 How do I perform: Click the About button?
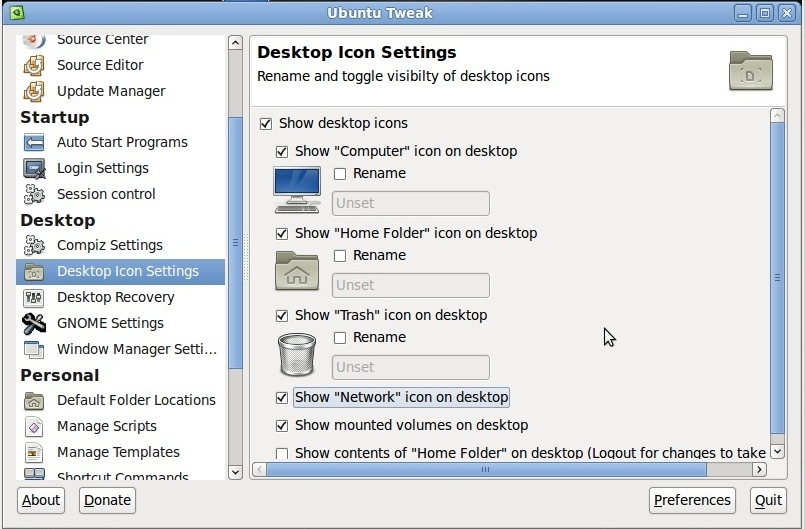click(x=41, y=500)
